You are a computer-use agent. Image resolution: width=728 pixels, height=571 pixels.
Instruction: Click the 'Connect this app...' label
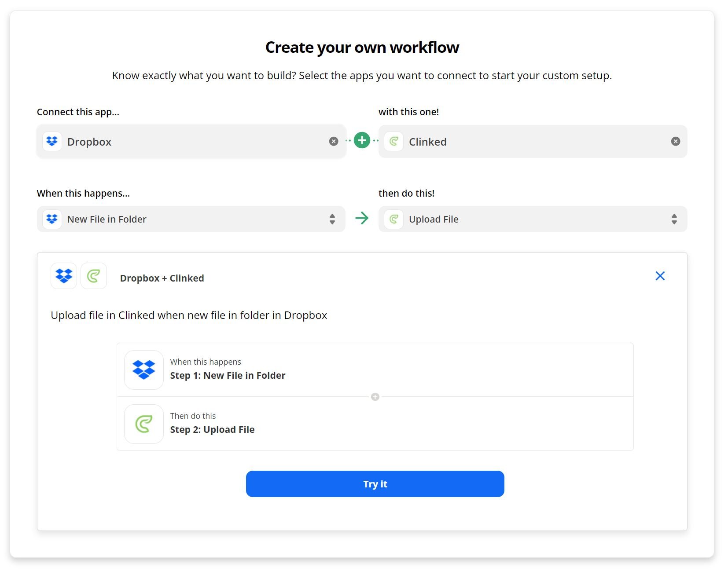78,112
